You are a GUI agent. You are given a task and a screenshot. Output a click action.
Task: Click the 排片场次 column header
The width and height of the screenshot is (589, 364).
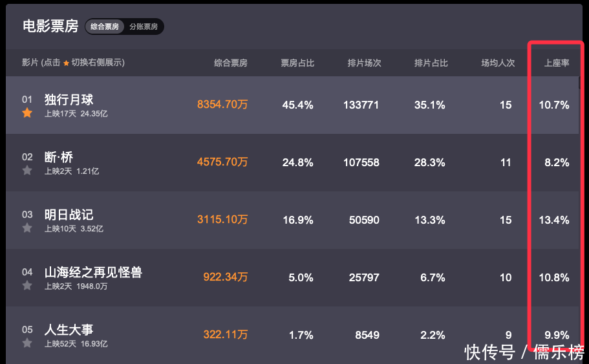click(x=365, y=63)
